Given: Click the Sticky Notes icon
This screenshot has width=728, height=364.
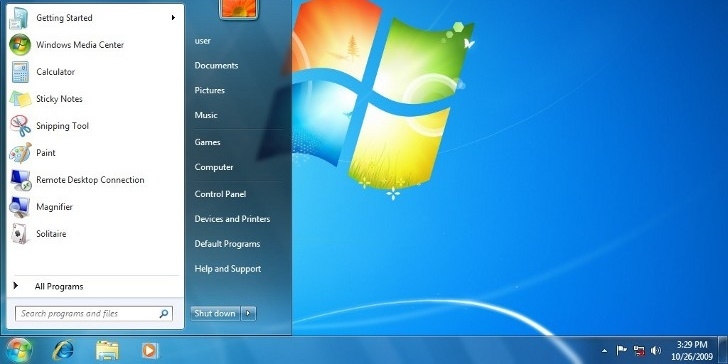Looking at the screenshot, I should coord(20,99).
